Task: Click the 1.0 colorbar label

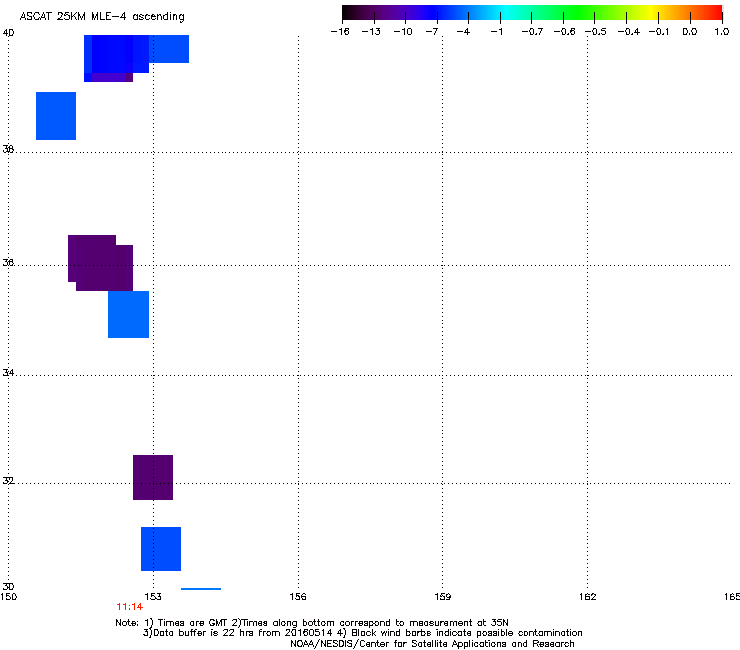Action: pyautogui.click(x=722, y=32)
